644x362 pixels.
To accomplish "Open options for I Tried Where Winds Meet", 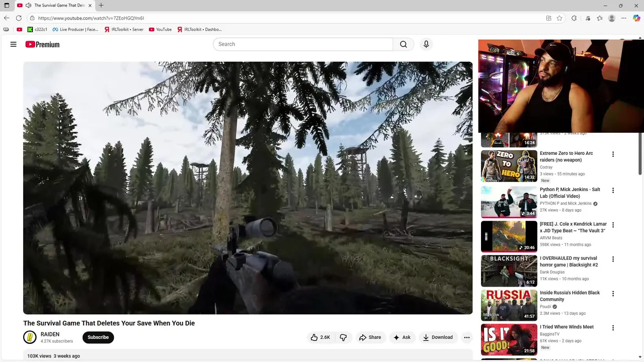I will (x=613, y=328).
